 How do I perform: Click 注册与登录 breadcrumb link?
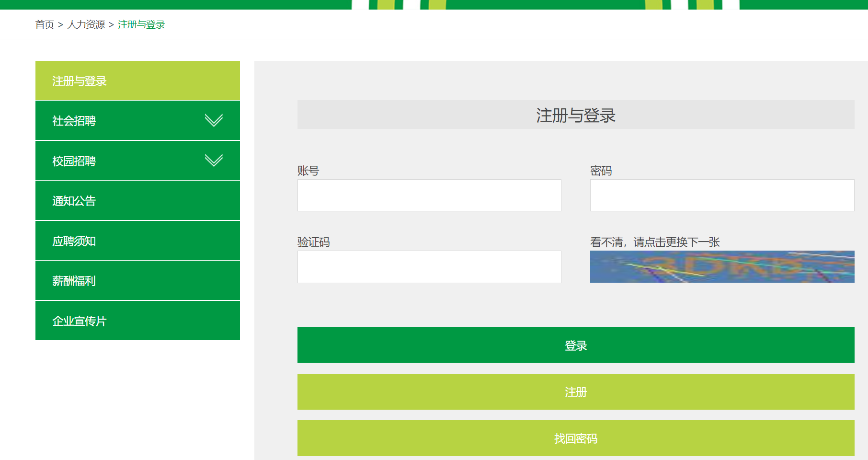141,24
